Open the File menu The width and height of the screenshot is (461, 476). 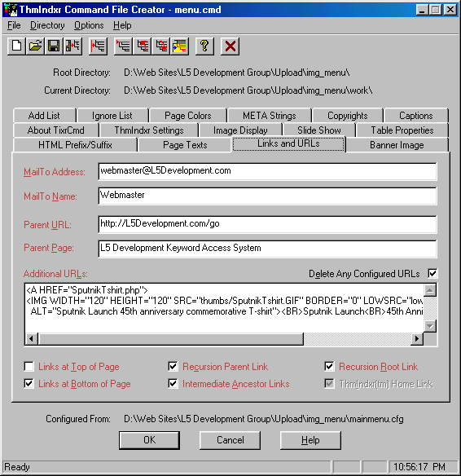pos(14,25)
